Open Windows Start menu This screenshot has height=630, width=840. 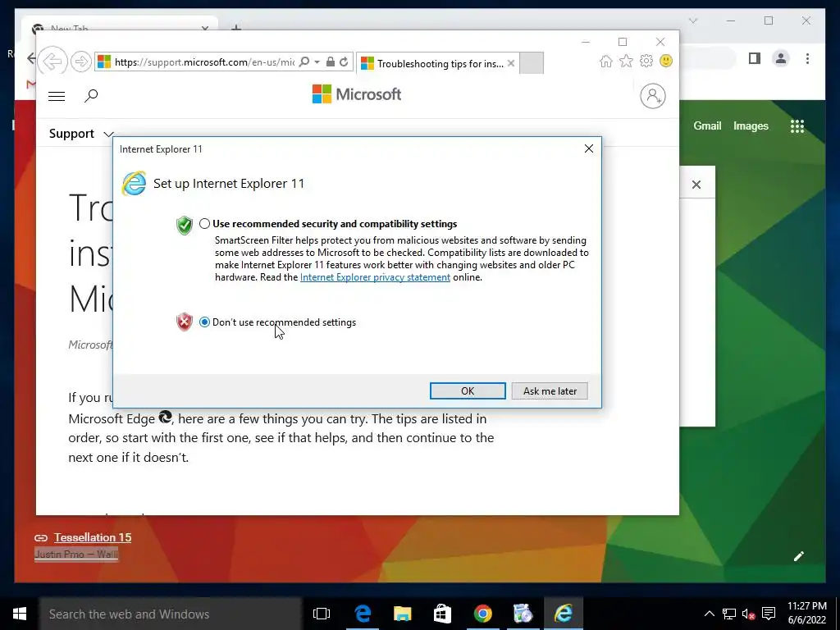[x=20, y=614]
